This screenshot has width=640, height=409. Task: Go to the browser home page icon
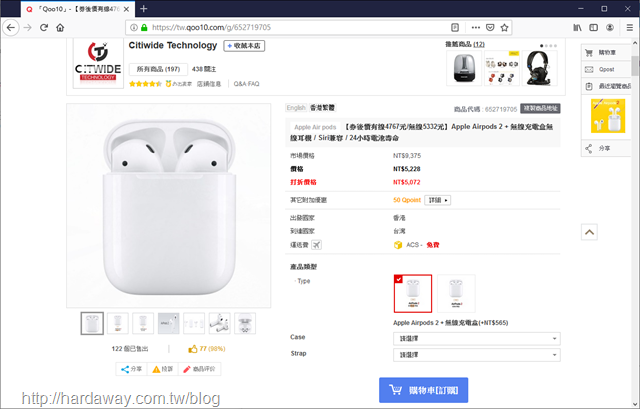[60, 27]
